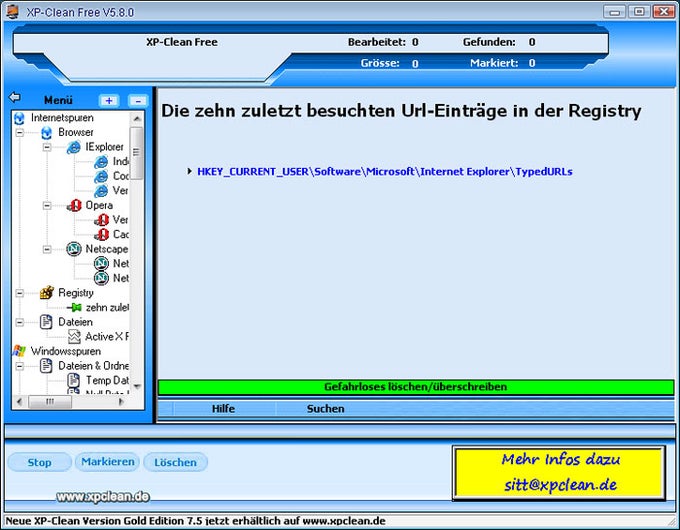Select the Netscape tree label
The width and height of the screenshot is (680, 530).
107,249
